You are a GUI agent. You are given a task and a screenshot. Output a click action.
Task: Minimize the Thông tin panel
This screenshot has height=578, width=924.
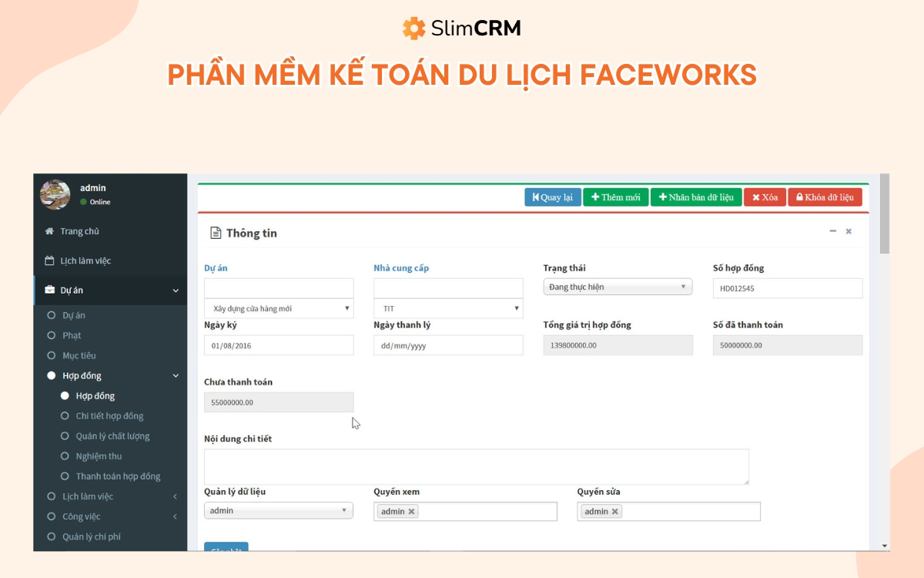click(832, 231)
